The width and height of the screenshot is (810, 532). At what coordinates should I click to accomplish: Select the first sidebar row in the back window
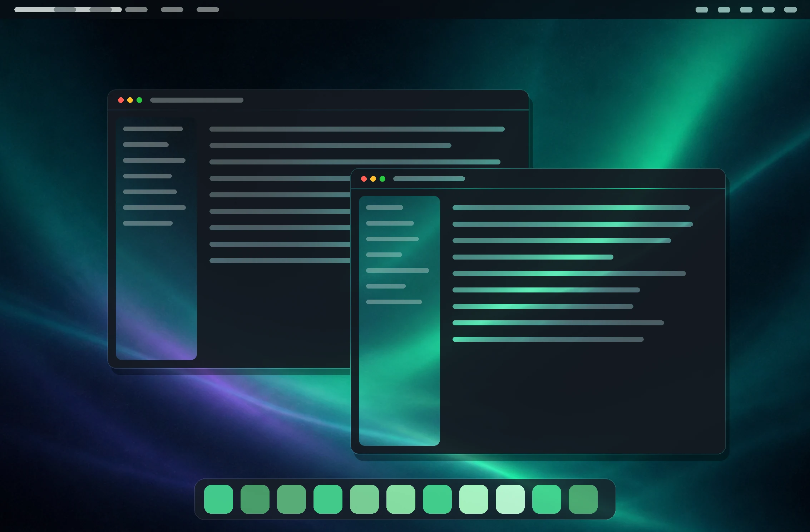pos(153,129)
